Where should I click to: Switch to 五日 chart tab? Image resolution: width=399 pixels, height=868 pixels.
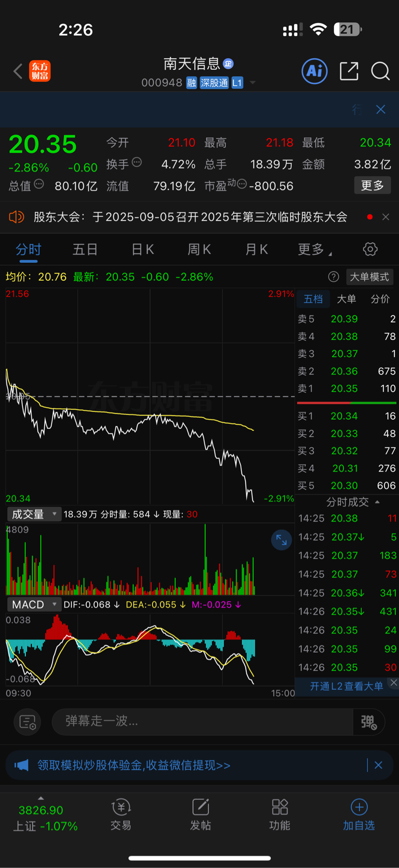click(85, 250)
